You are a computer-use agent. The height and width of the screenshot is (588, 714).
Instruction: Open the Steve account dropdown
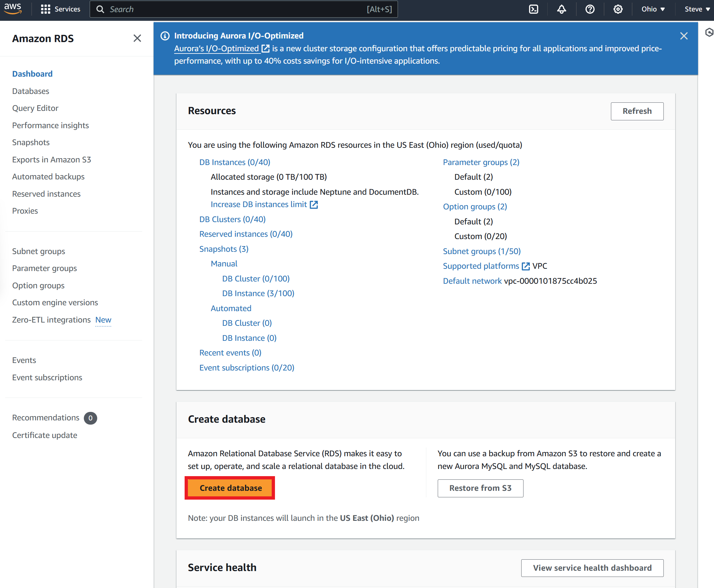[x=697, y=9]
